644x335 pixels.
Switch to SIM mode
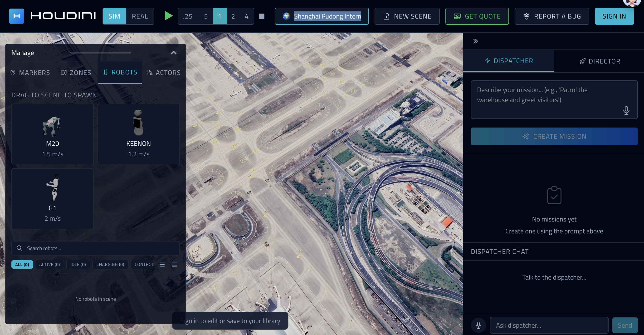pyautogui.click(x=114, y=16)
